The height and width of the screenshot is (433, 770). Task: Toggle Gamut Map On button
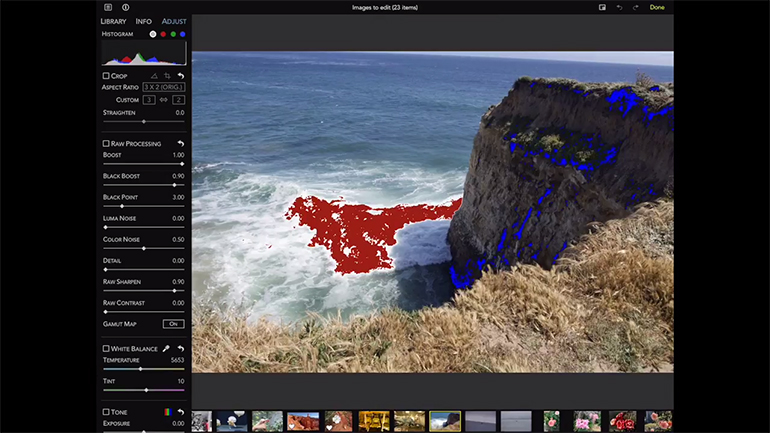coord(174,324)
